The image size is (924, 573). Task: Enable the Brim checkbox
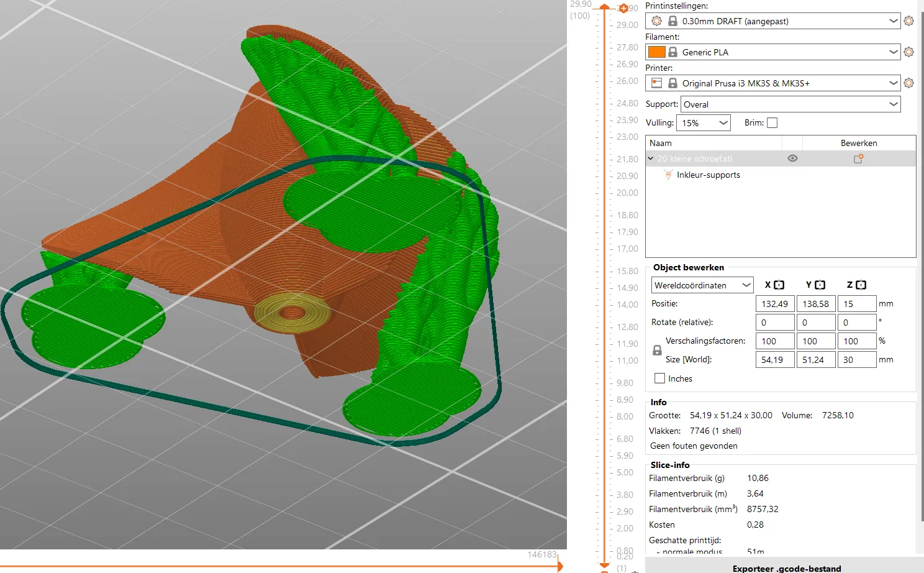772,123
